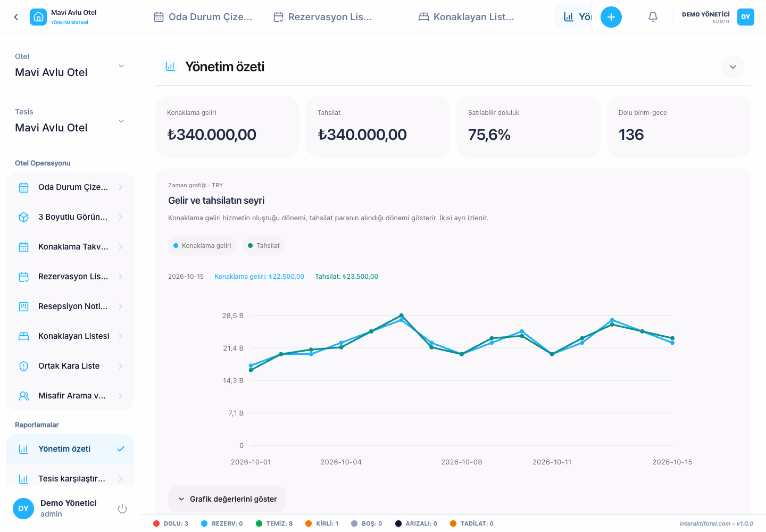
Task: Click the Misafir Arama people icon
Action: click(24, 396)
